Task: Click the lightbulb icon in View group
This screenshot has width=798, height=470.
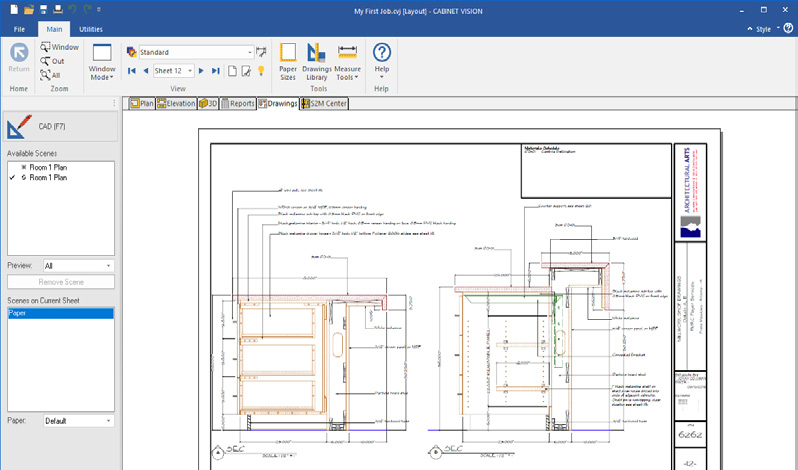Action: click(x=262, y=71)
